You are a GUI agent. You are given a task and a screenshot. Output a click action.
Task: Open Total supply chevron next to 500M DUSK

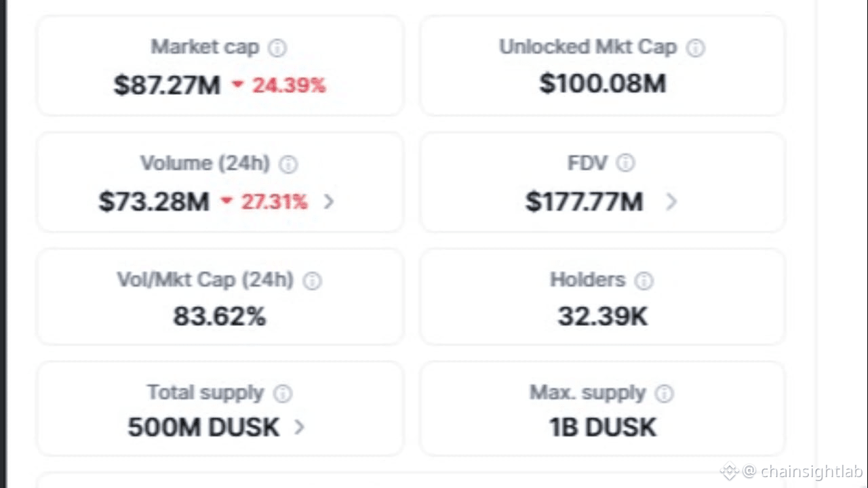(x=300, y=427)
